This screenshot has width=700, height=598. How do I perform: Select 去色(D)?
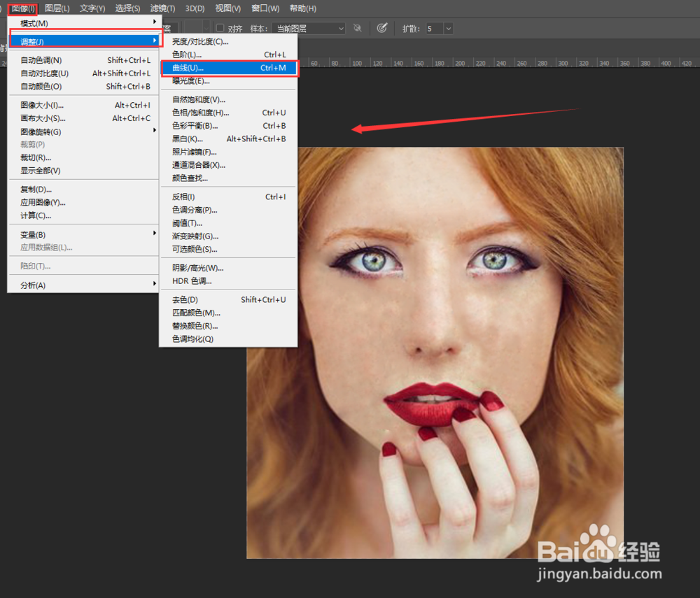pyautogui.click(x=229, y=299)
